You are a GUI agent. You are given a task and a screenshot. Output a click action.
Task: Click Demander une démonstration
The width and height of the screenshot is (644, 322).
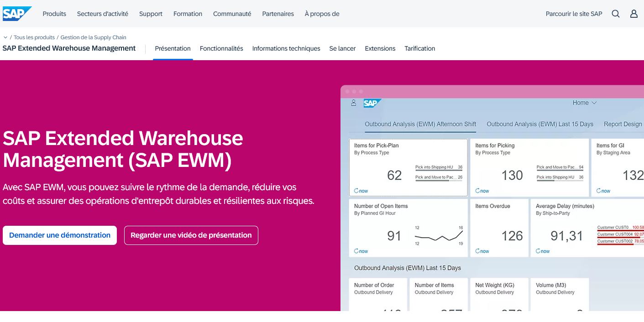click(x=59, y=235)
